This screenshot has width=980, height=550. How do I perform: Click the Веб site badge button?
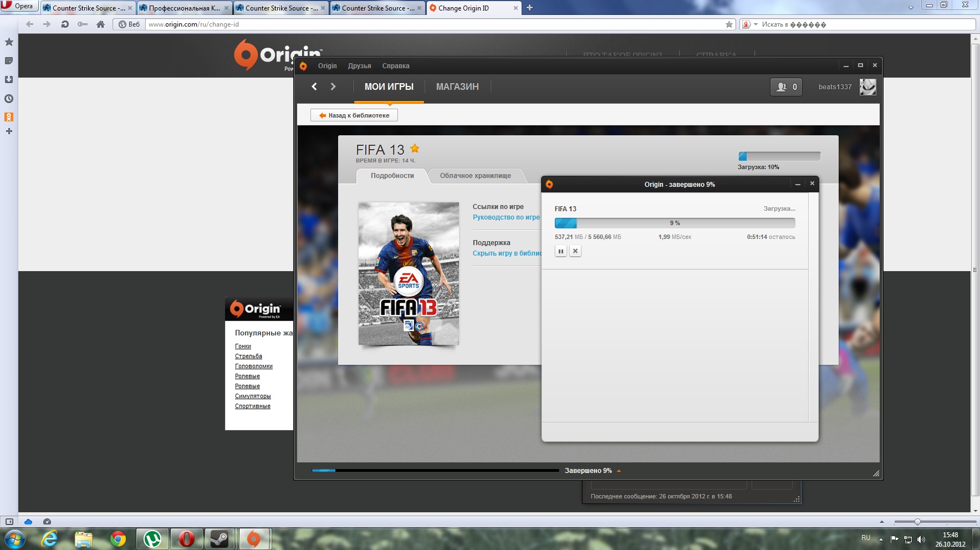click(129, 24)
